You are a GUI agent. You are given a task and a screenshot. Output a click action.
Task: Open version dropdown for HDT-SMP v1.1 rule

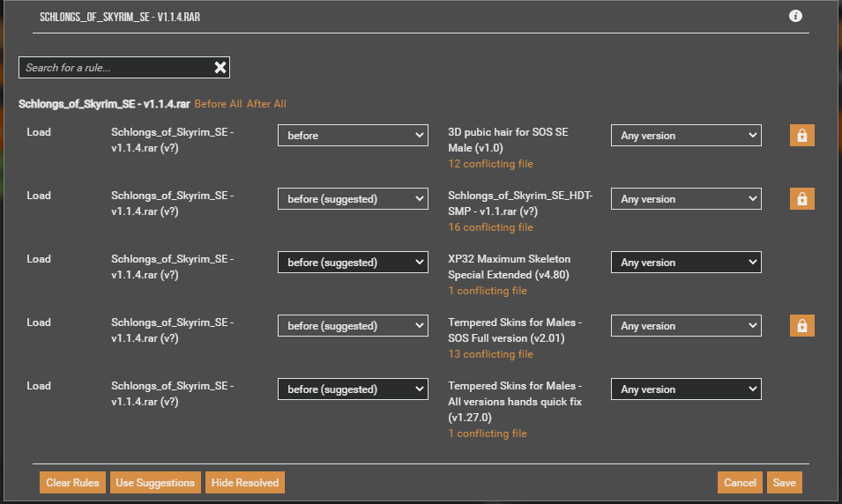(686, 198)
